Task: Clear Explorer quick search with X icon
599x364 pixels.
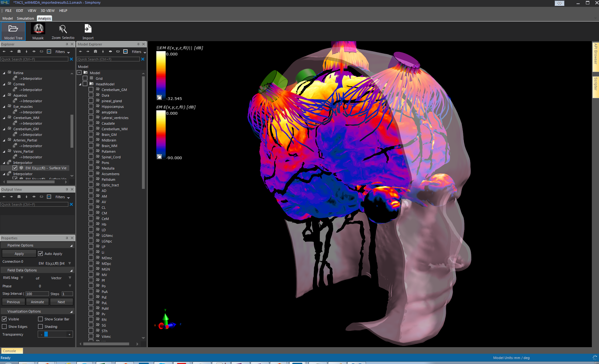Action: tap(71, 59)
